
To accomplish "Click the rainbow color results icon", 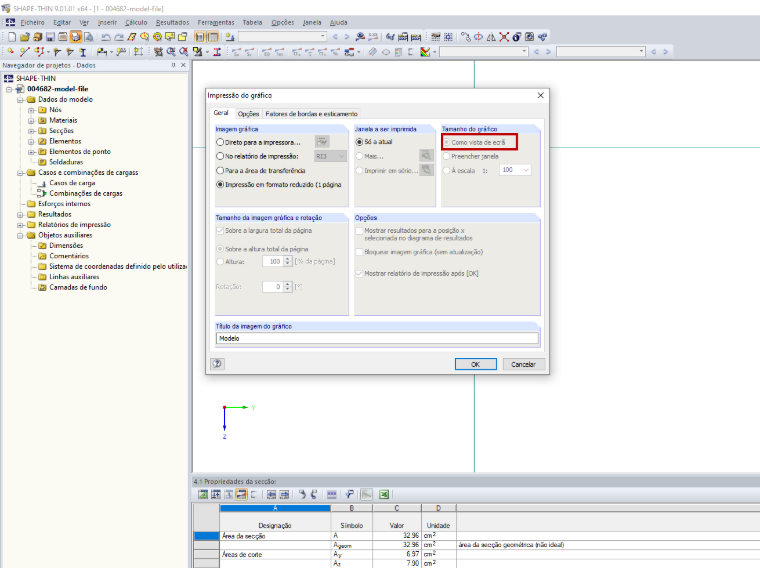I will (x=426, y=52).
